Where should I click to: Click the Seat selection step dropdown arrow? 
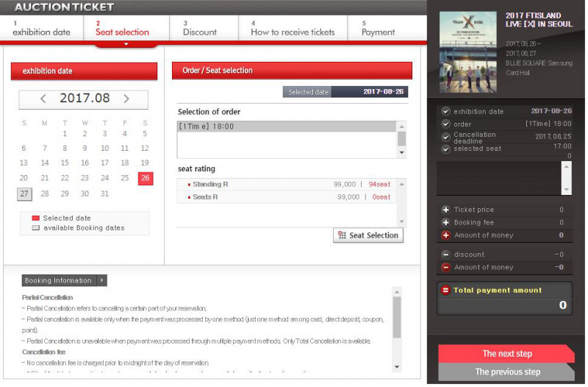click(126, 44)
